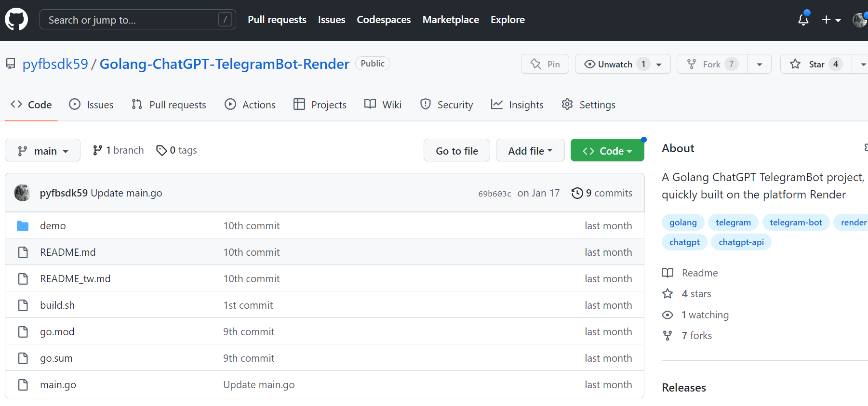
Task: Open the go.mod file
Action: click(x=57, y=332)
